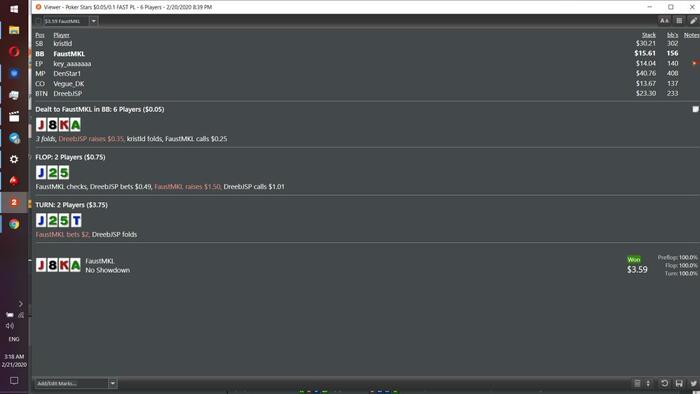Open the blue shield app in taskbar

pos(14,73)
